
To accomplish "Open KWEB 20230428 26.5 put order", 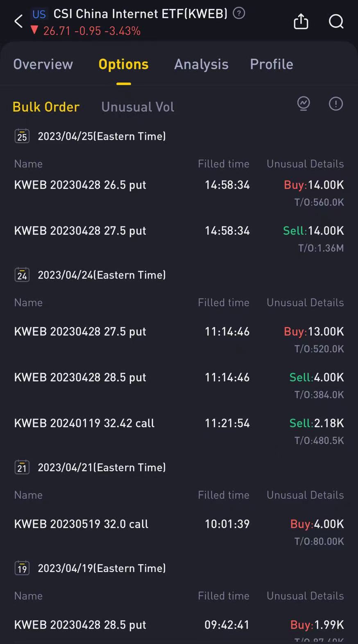I will point(80,185).
